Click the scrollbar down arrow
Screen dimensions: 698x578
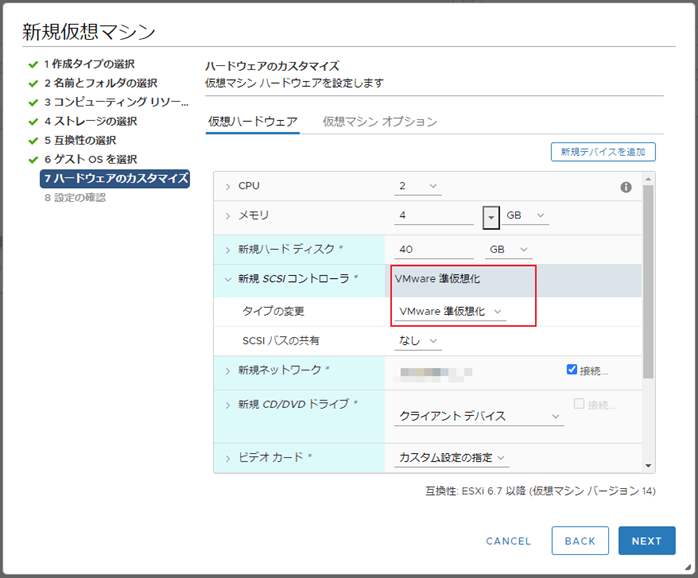(x=648, y=466)
